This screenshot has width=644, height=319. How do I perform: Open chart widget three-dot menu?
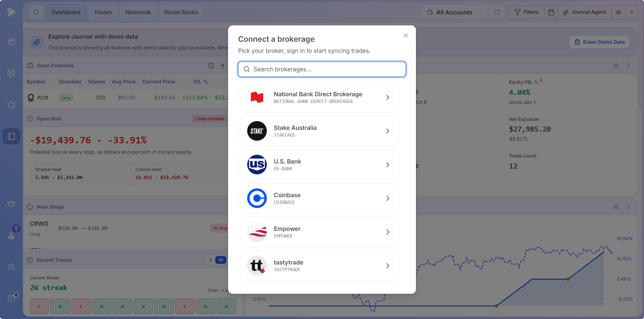(628, 207)
